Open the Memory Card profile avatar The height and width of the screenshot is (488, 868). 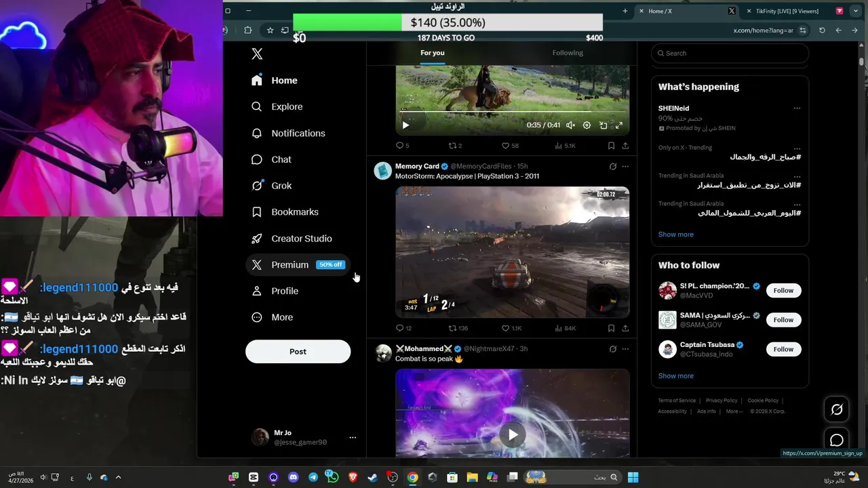coord(382,171)
